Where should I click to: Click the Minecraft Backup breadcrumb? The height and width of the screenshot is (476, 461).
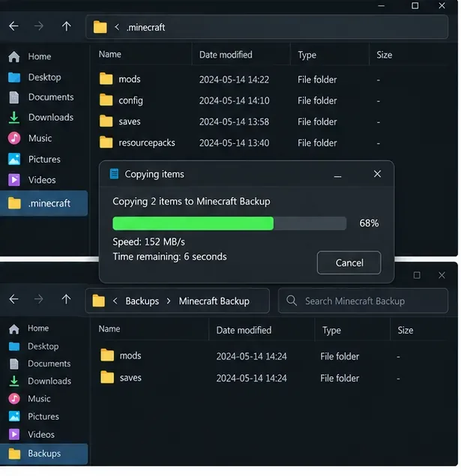(x=214, y=301)
